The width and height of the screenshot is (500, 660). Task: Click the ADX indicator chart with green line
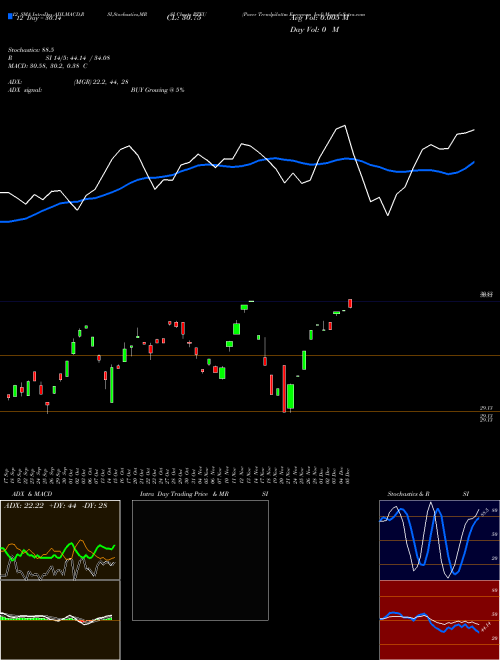tap(60, 540)
